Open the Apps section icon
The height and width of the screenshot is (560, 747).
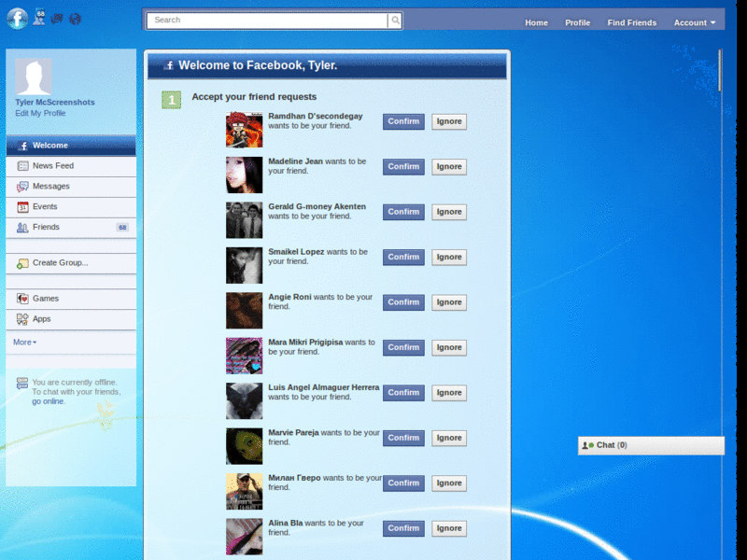[23, 319]
